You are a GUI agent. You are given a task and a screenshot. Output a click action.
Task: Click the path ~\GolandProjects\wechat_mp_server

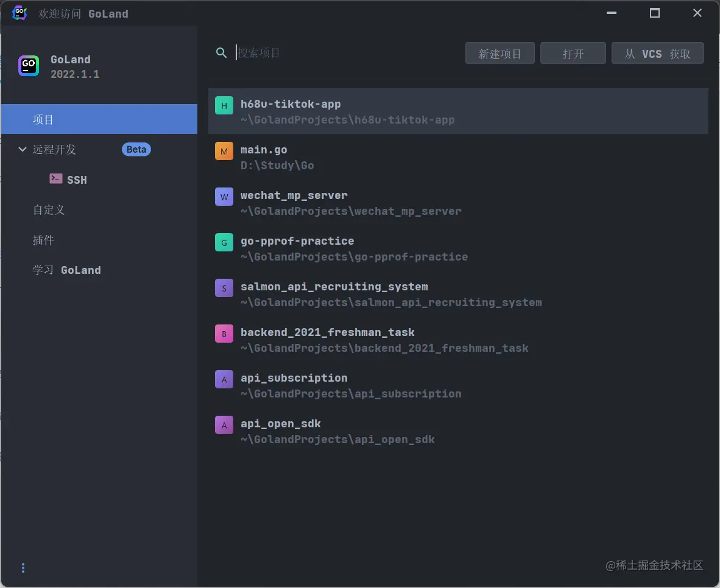point(351,211)
